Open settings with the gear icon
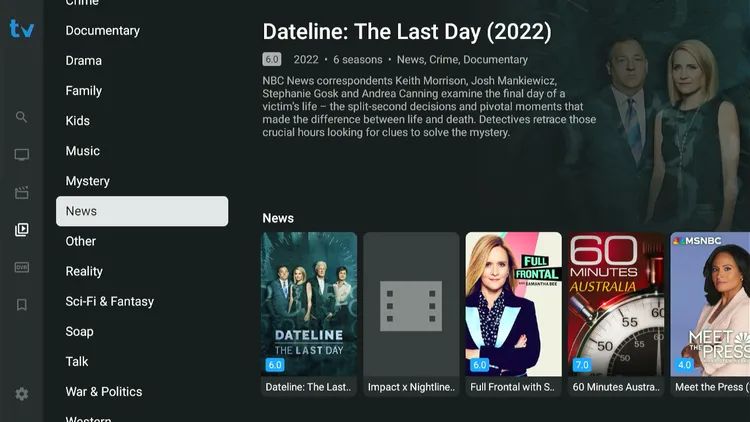 (x=21, y=394)
